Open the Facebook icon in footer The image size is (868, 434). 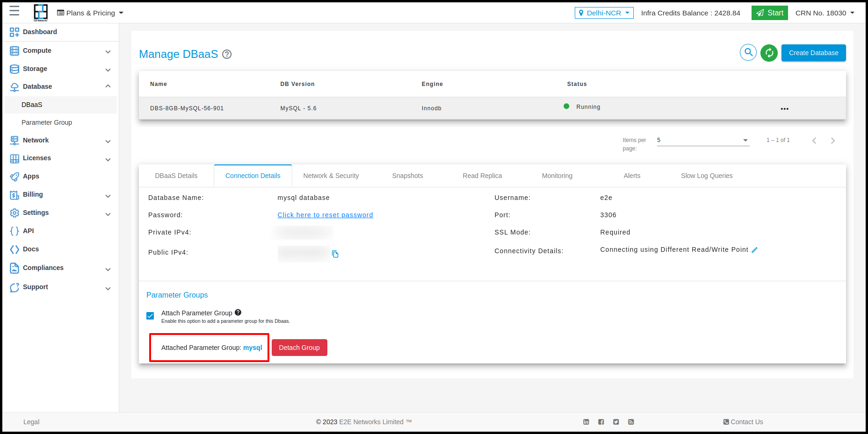tap(601, 422)
